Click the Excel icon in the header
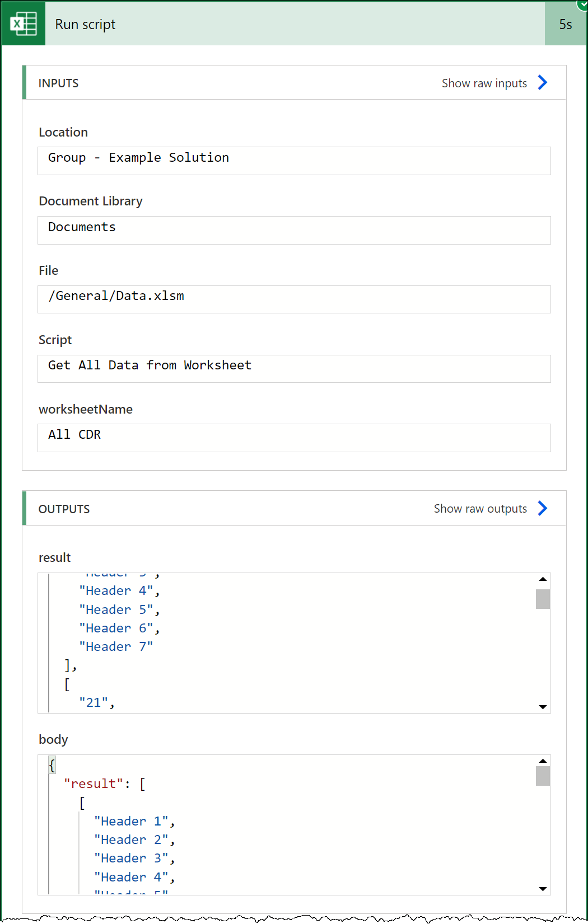The image size is (588, 924). click(x=24, y=24)
